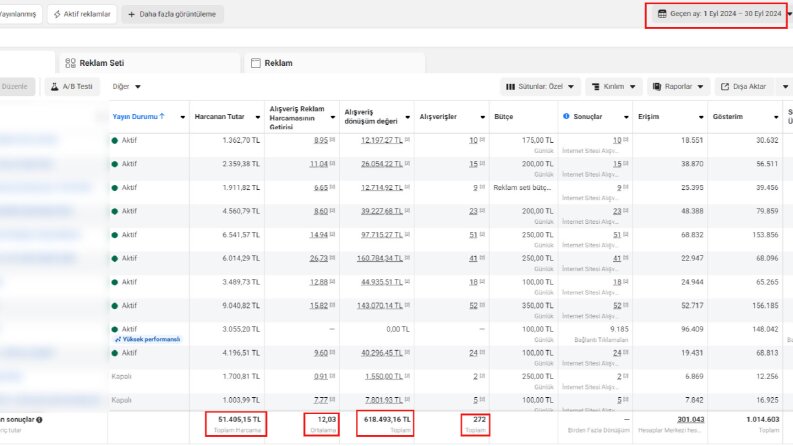Add a view with Daha fazla görüntüleme
793x446 pixels.
[x=172, y=14]
